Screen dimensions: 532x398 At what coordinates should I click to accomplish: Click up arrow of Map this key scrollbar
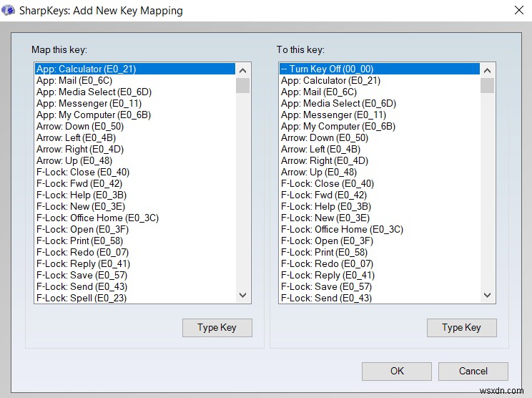click(243, 71)
